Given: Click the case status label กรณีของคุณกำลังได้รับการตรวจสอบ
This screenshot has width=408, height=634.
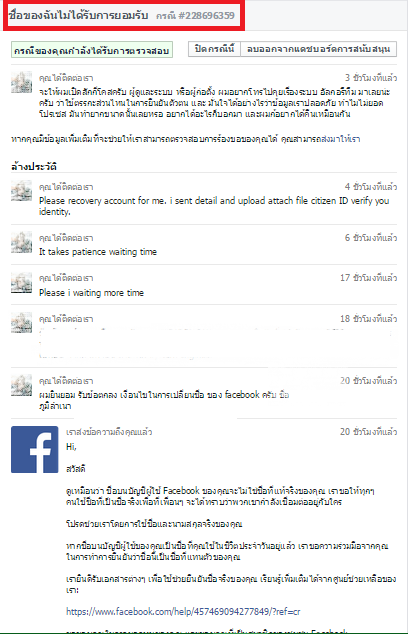Looking at the screenshot, I should [x=92, y=50].
